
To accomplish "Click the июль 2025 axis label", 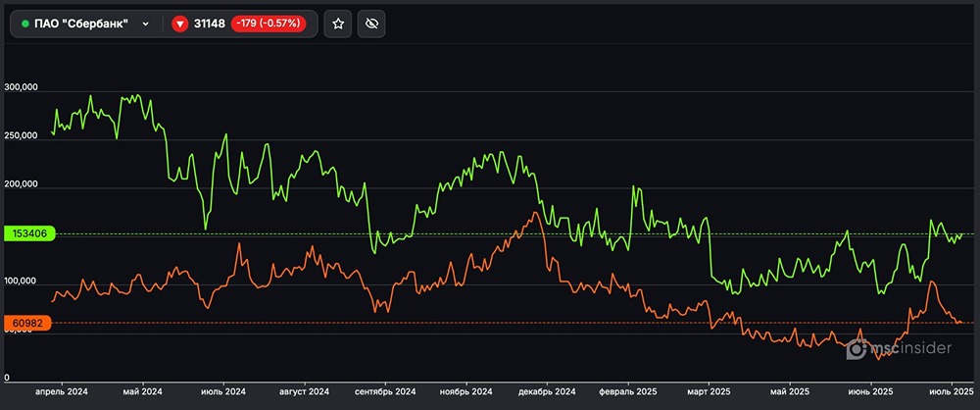I will click(950, 391).
